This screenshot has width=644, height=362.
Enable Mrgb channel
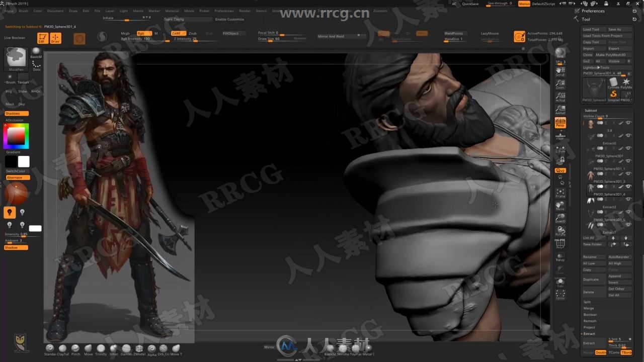click(125, 33)
